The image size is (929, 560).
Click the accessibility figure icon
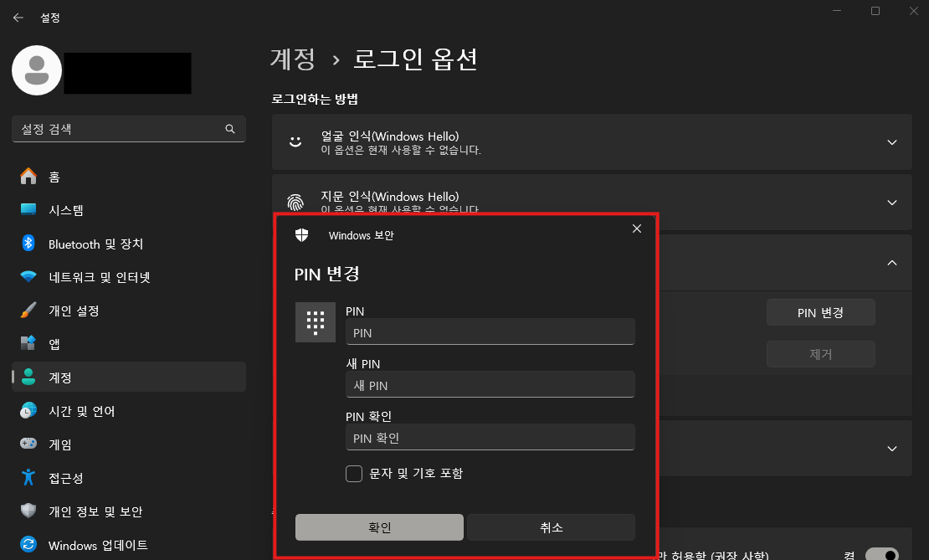28,477
